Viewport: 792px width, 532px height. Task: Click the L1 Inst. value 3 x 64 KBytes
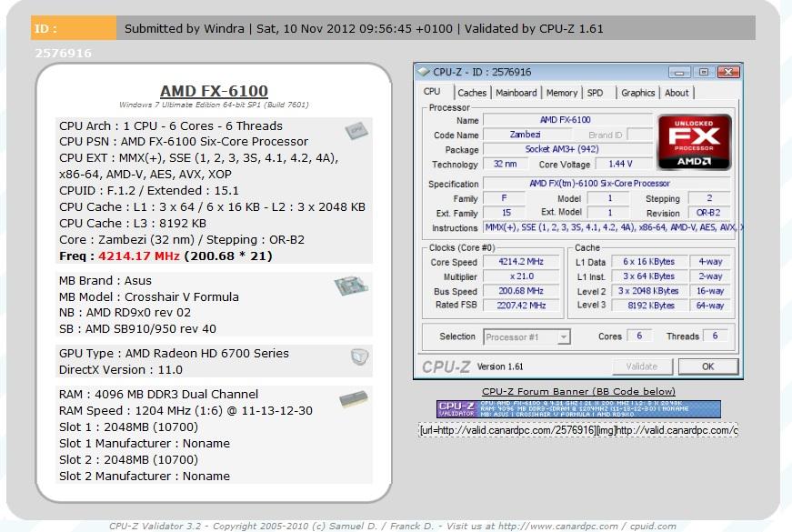tap(649, 276)
